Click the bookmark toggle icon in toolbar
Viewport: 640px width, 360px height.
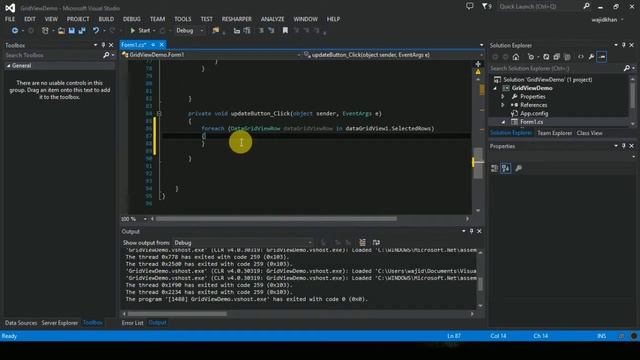point(285,31)
